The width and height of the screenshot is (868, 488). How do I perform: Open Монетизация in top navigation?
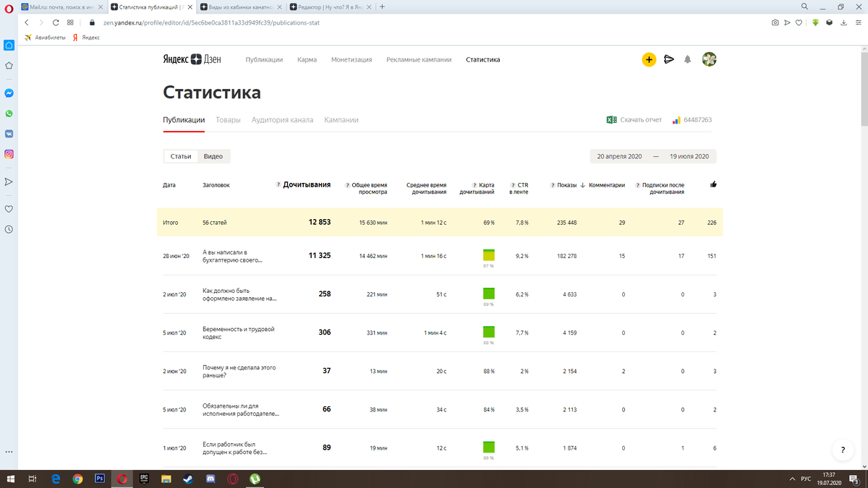tap(352, 59)
